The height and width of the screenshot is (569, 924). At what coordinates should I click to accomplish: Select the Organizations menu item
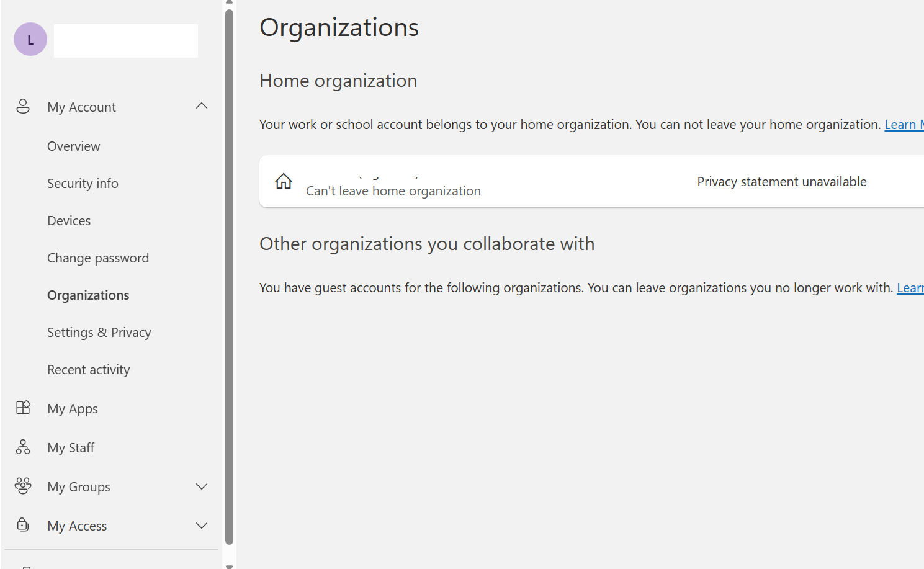(x=88, y=295)
